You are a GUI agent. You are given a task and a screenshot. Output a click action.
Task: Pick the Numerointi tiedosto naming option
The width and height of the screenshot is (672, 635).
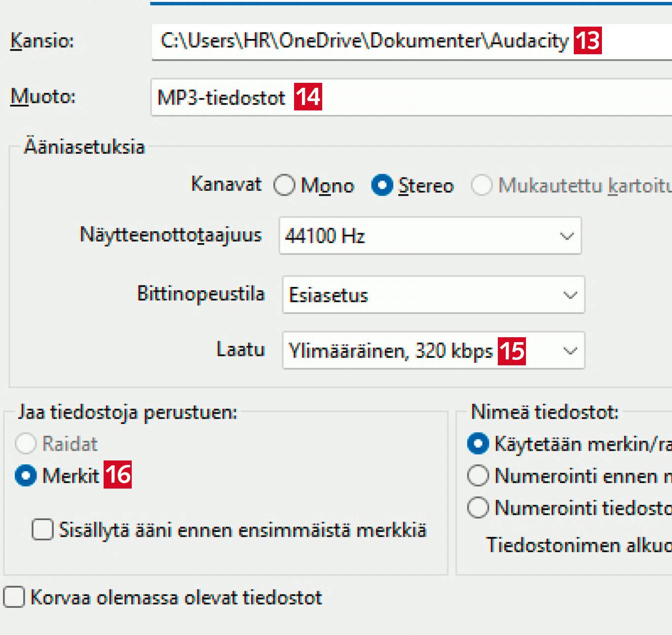pyautogui.click(x=478, y=507)
